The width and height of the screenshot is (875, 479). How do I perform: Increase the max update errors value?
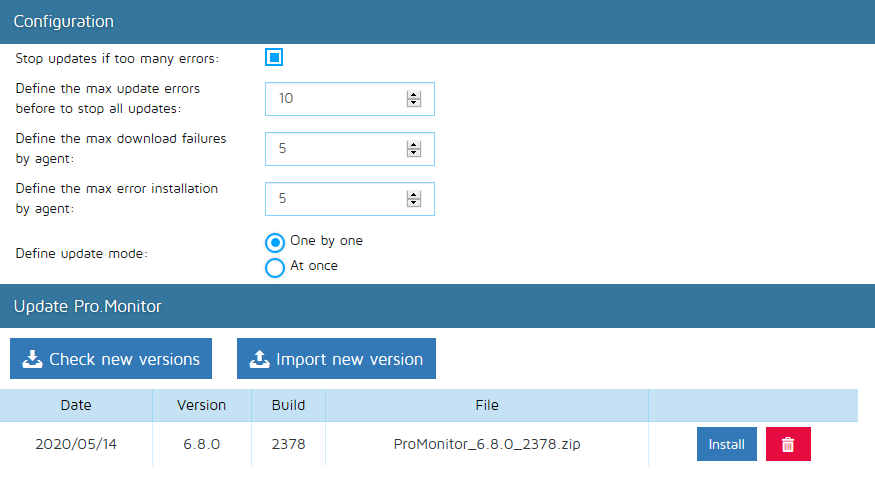pos(414,95)
